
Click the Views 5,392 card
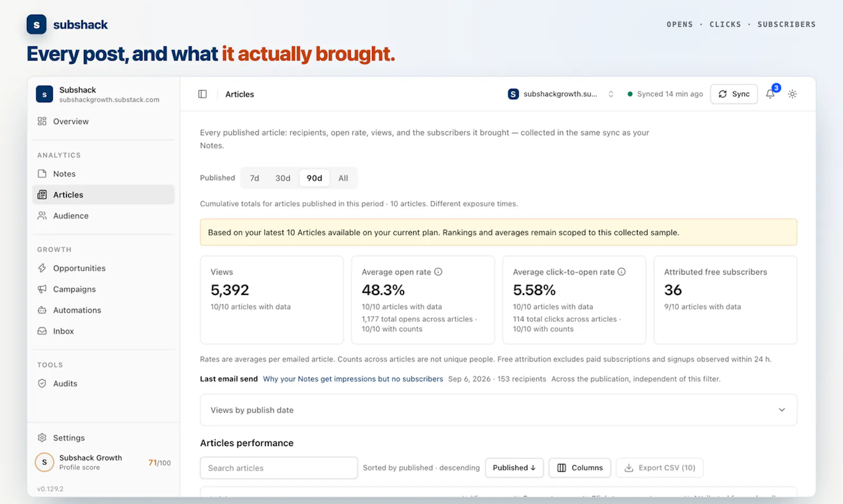[272, 300]
